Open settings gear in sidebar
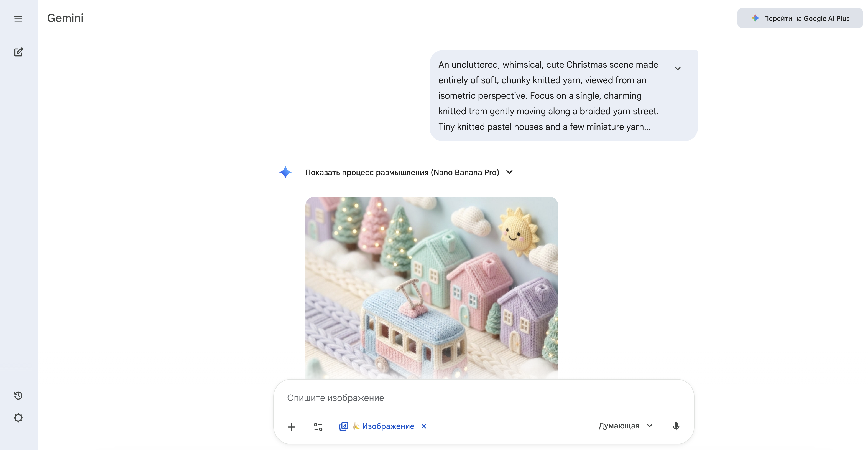This screenshot has width=868, height=450. [x=18, y=418]
